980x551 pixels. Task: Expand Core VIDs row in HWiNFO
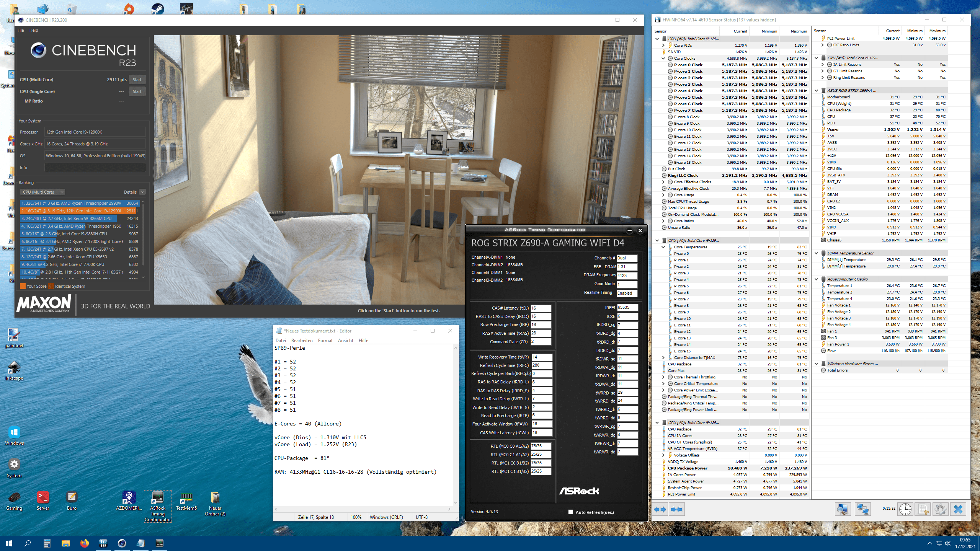click(x=663, y=46)
